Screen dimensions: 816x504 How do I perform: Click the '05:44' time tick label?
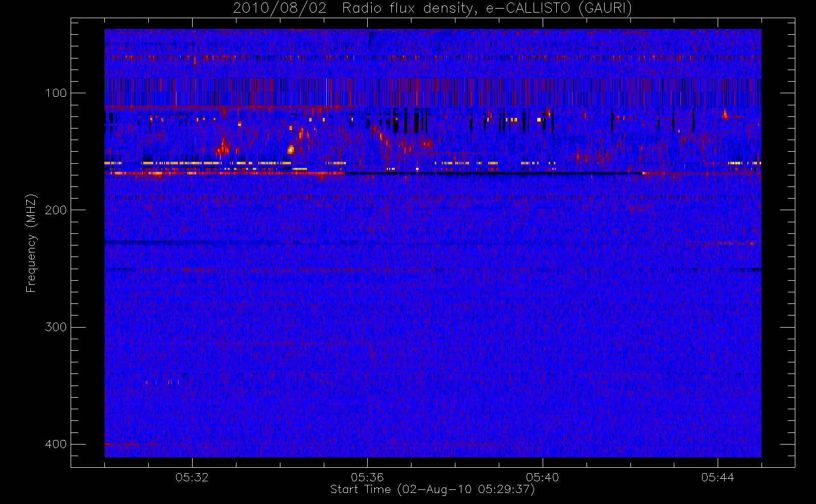718,477
